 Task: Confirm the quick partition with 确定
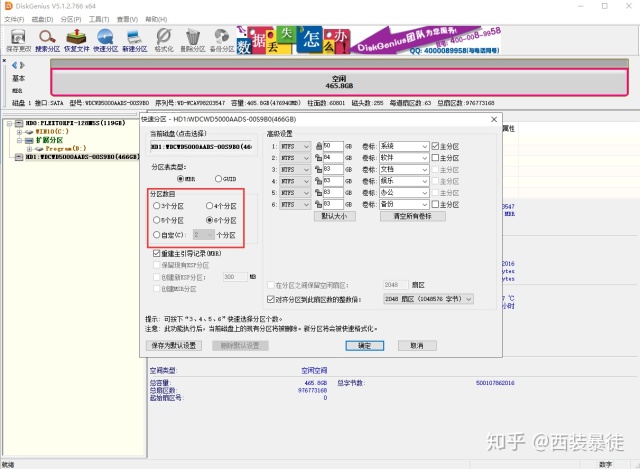click(x=365, y=346)
